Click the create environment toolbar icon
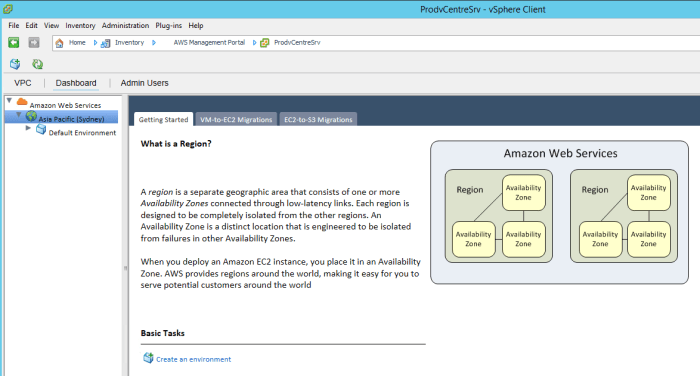The image size is (700, 376). tap(15, 64)
